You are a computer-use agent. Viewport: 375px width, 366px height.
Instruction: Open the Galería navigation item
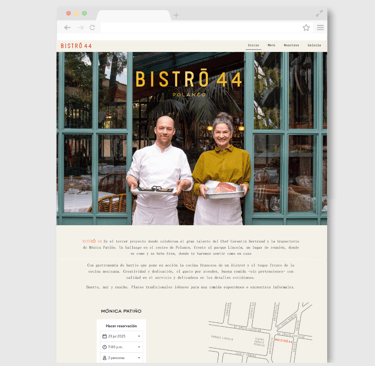(x=314, y=45)
